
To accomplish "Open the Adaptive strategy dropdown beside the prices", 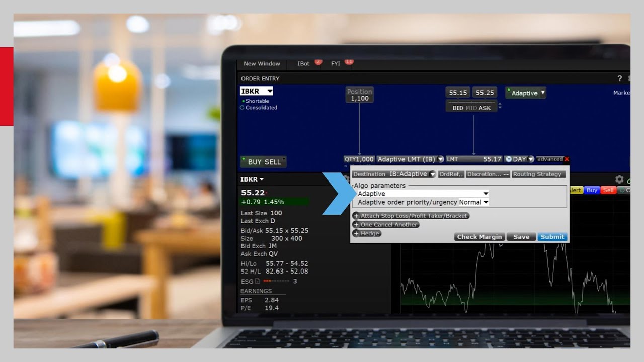I will [x=526, y=93].
